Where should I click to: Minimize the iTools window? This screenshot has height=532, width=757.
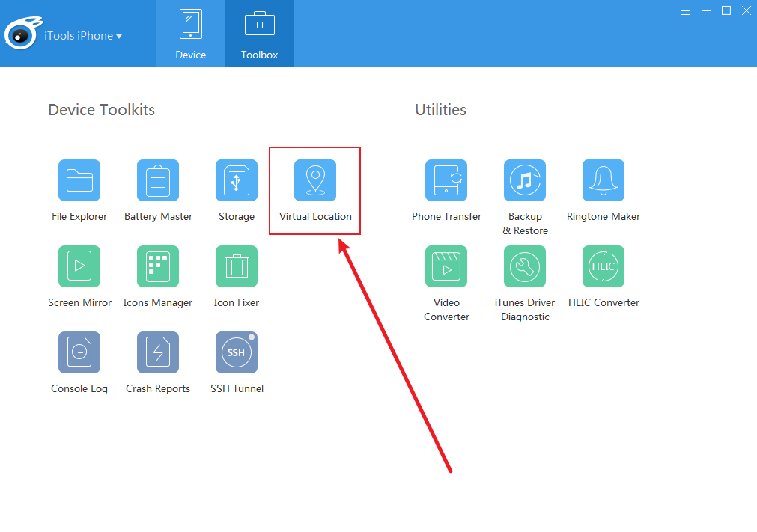[x=706, y=10]
